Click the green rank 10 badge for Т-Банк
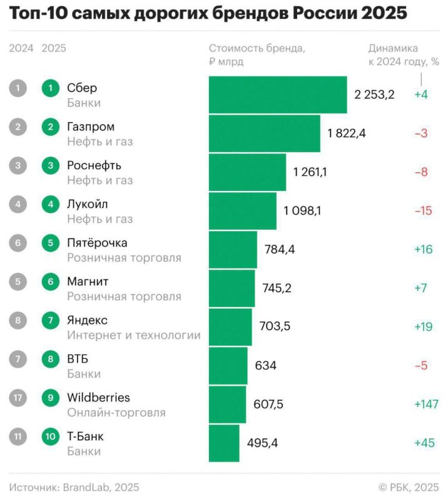Screen dimensions: 448x501 (51, 436)
